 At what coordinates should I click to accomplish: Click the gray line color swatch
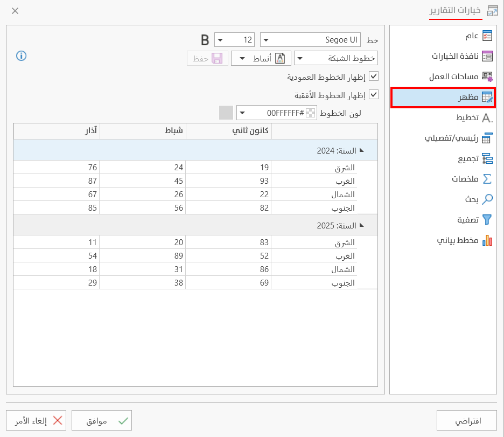coord(226,113)
